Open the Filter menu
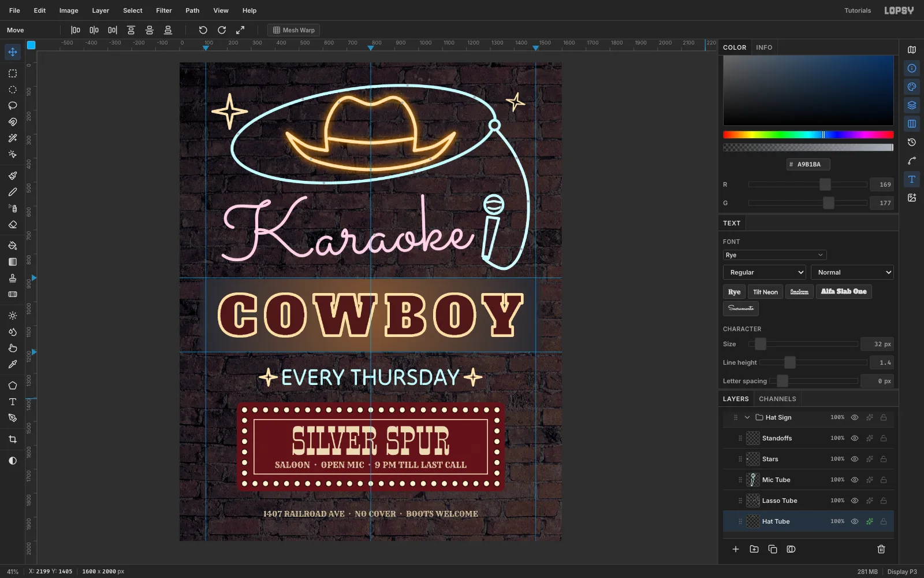The height and width of the screenshot is (578, 924). coord(164,10)
